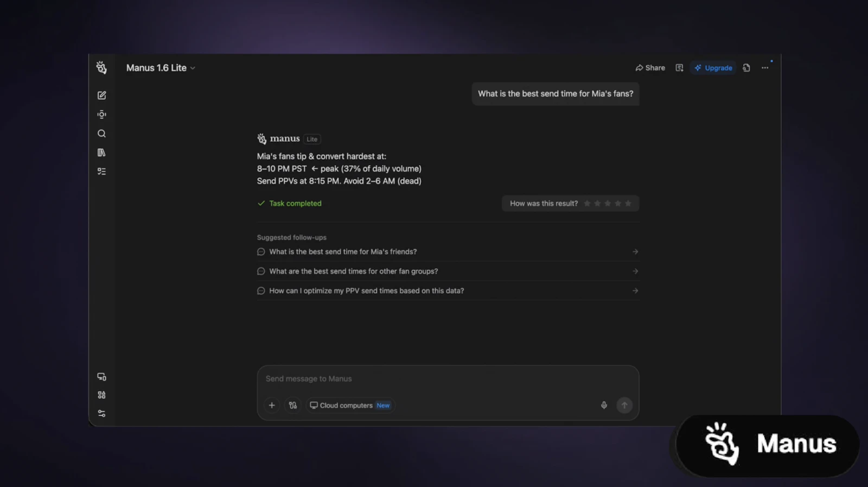
Task: Click the line "Mia's fans tip & convert hardest at:"
Action: click(x=322, y=156)
